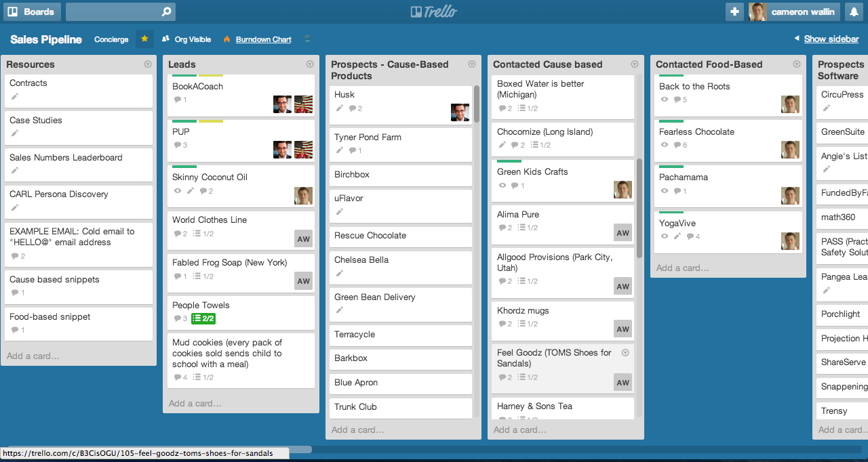
Task: Click comment icon on Tyner Pond Farm card
Action: (353, 150)
